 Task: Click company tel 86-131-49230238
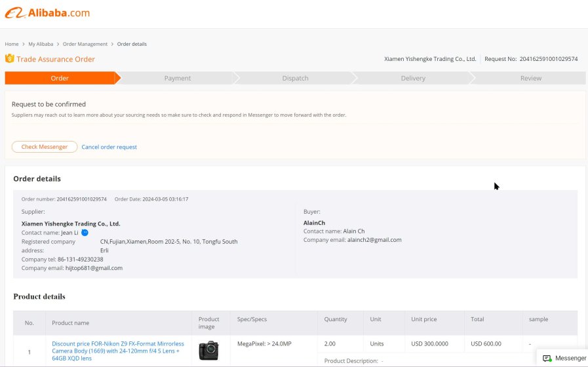80,259
